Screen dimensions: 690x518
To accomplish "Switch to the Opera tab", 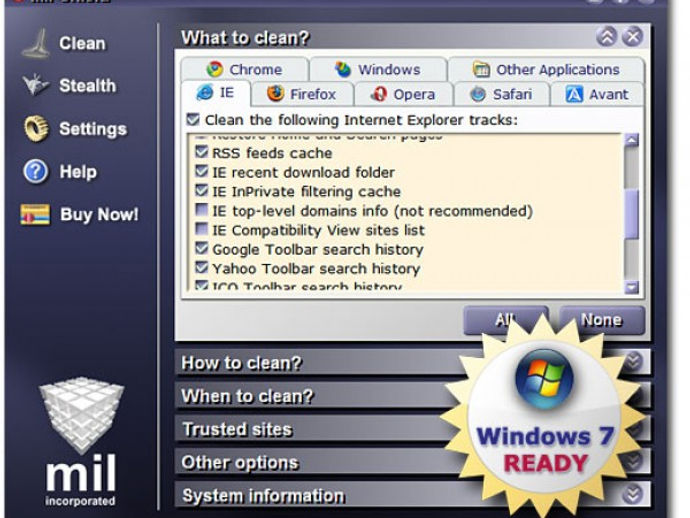I will pyautogui.click(x=403, y=94).
